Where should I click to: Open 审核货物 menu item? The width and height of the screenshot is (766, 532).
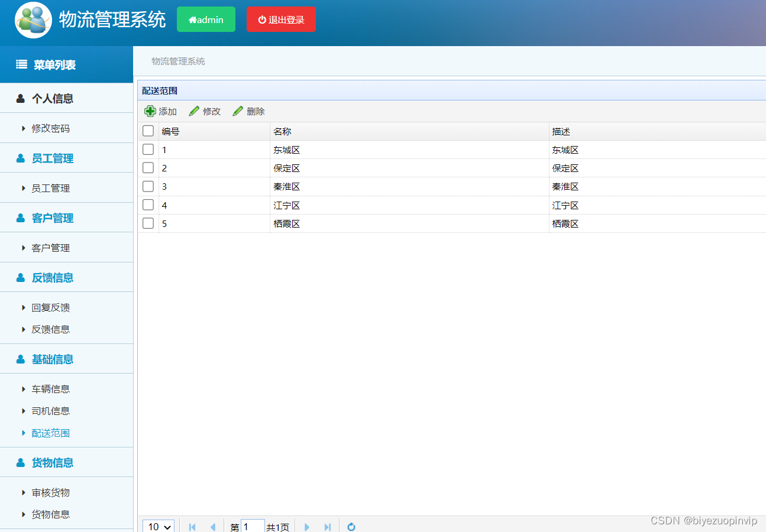[x=51, y=492]
